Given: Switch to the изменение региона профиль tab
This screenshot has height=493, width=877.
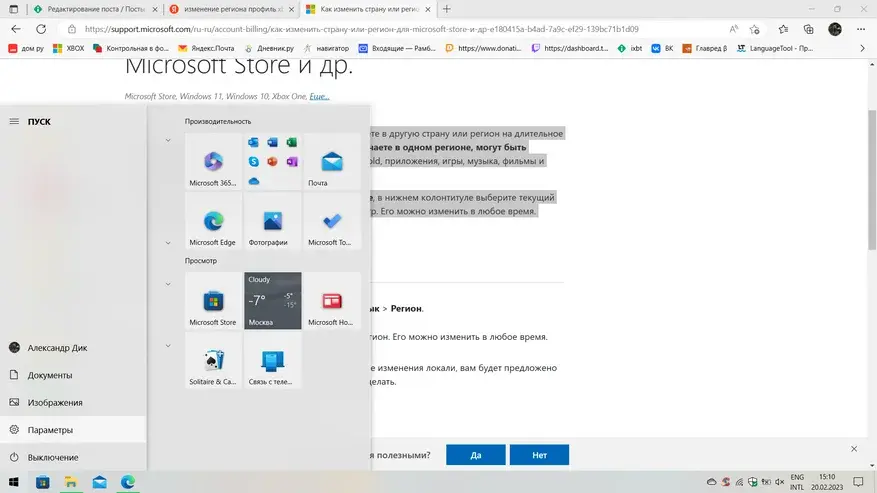Looking at the screenshot, I should (232, 9).
